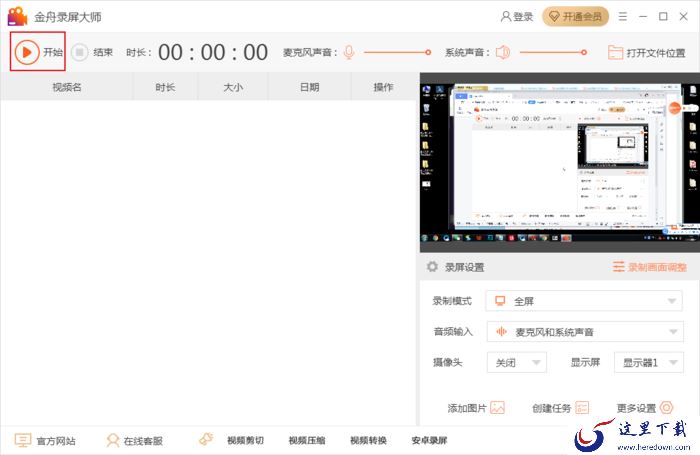
Task: Expand the 显示屏 显示器1 dropdown
Action: pos(649,363)
